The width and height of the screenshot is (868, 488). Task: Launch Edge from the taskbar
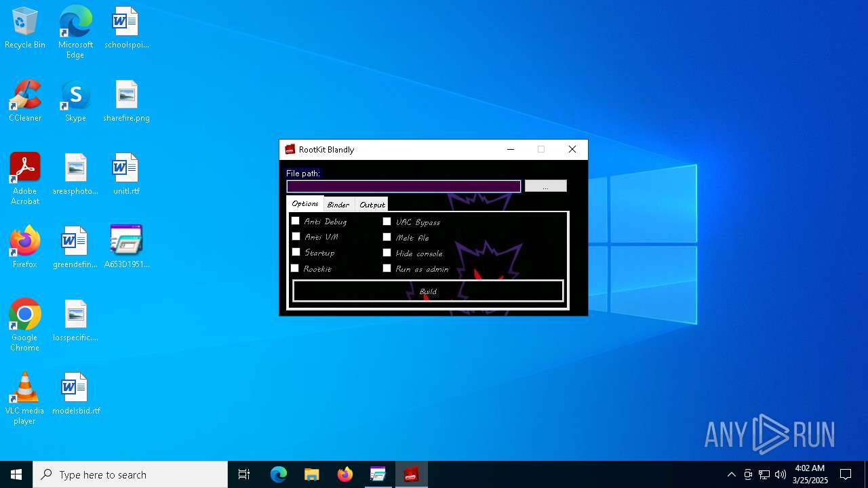click(x=279, y=474)
